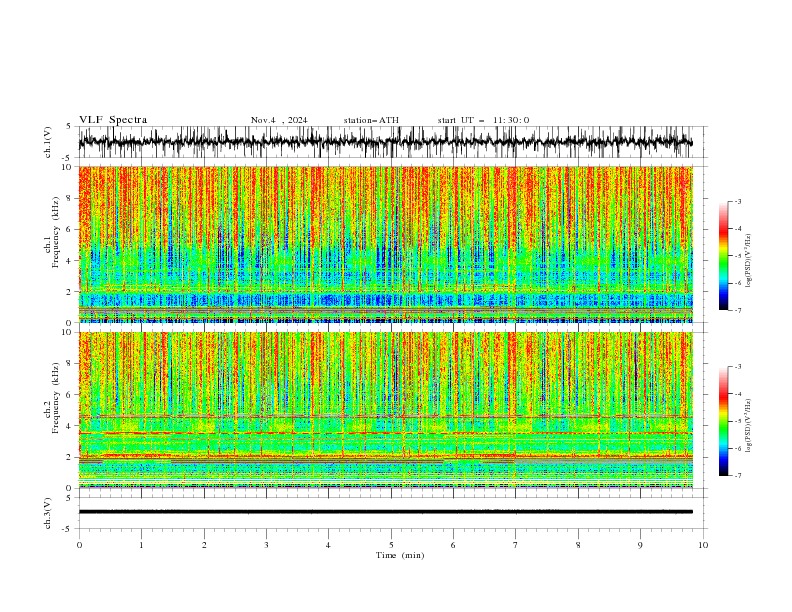Click the 'ch.3(V)' waveform axis label

click(48, 513)
